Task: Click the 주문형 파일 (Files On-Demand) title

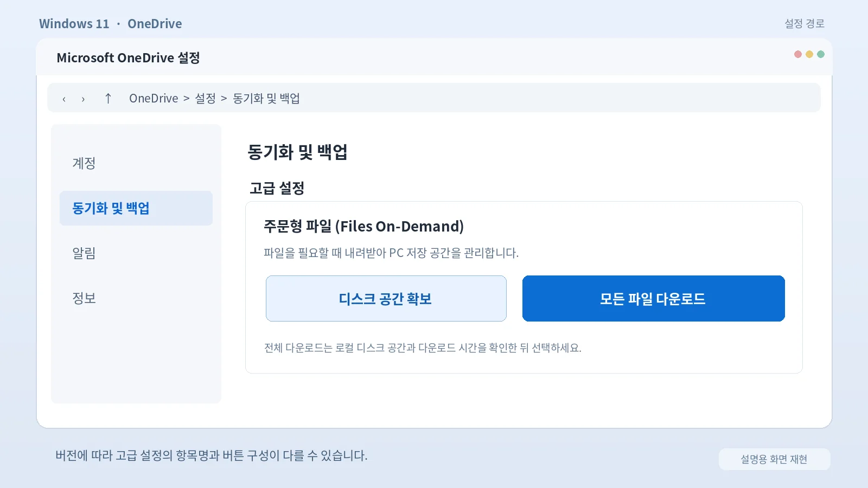Action: (x=363, y=226)
